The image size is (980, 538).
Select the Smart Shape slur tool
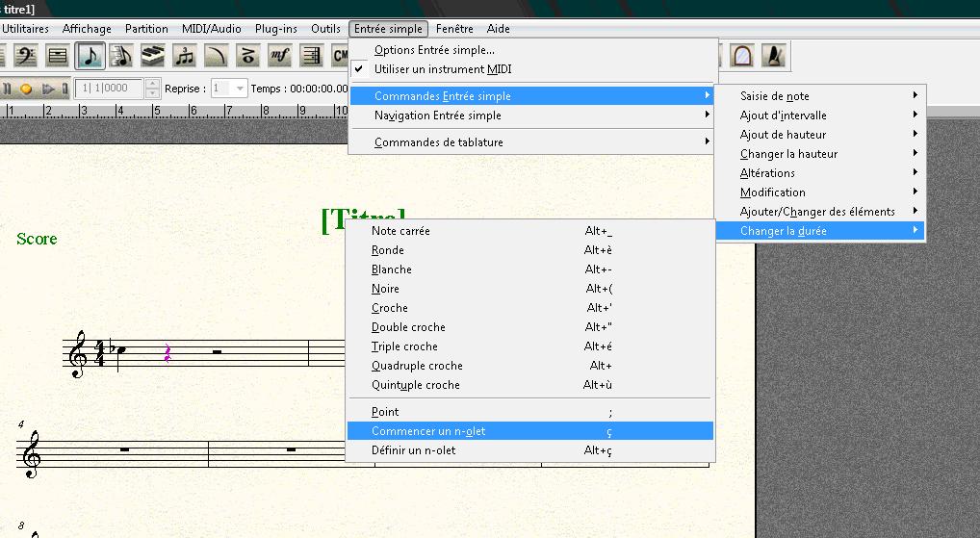coord(217,56)
